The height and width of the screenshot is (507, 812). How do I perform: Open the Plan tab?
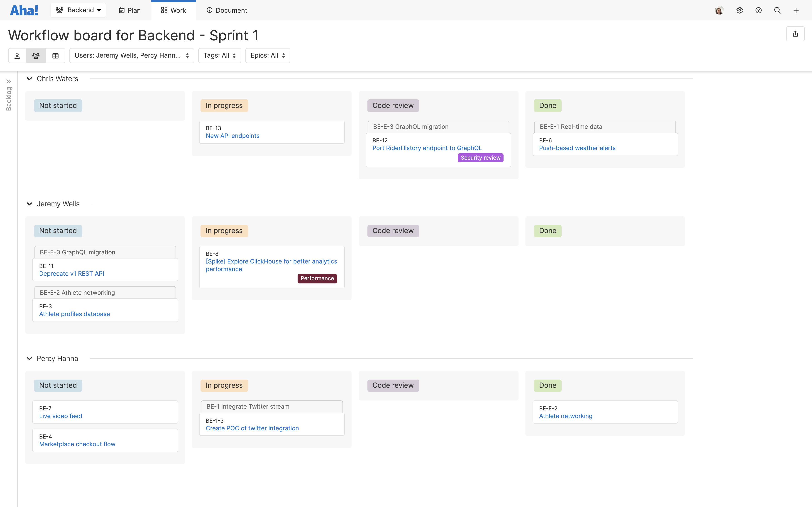tap(130, 10)
